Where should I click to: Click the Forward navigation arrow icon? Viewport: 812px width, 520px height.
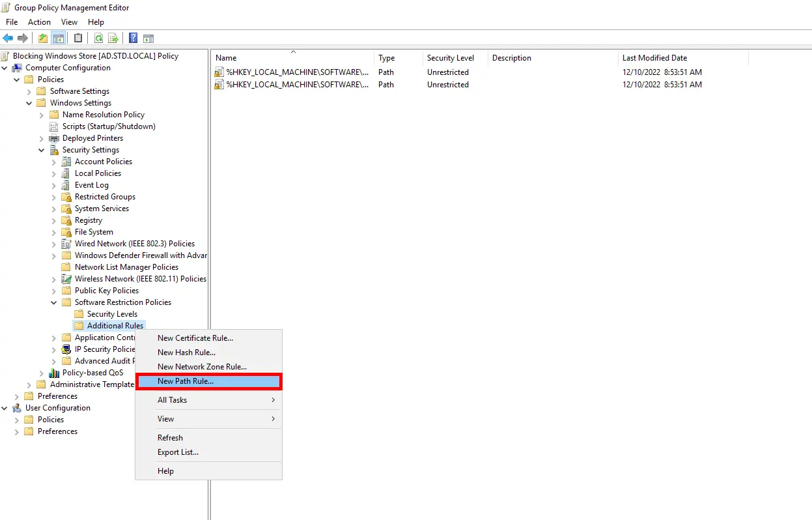[x=22, y=38]
